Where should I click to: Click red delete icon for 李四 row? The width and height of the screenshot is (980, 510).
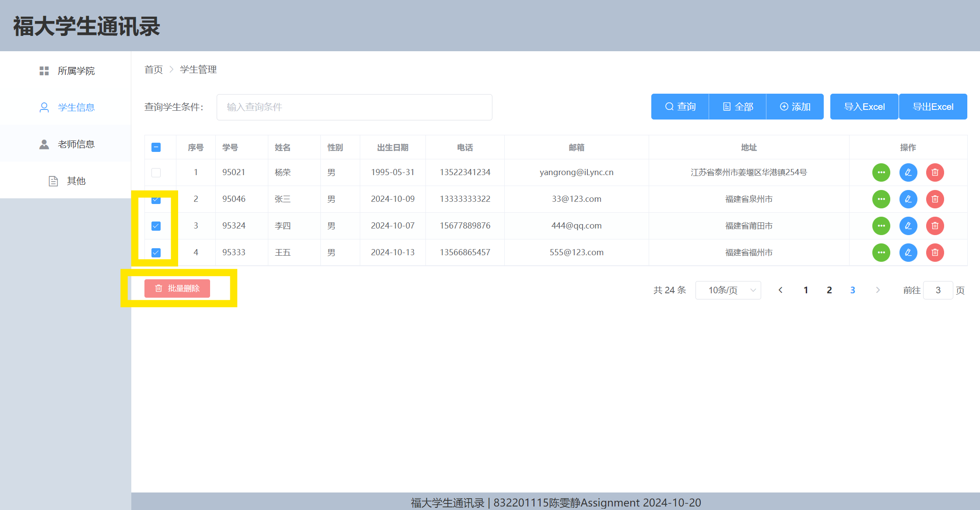[x=935, y=226]
